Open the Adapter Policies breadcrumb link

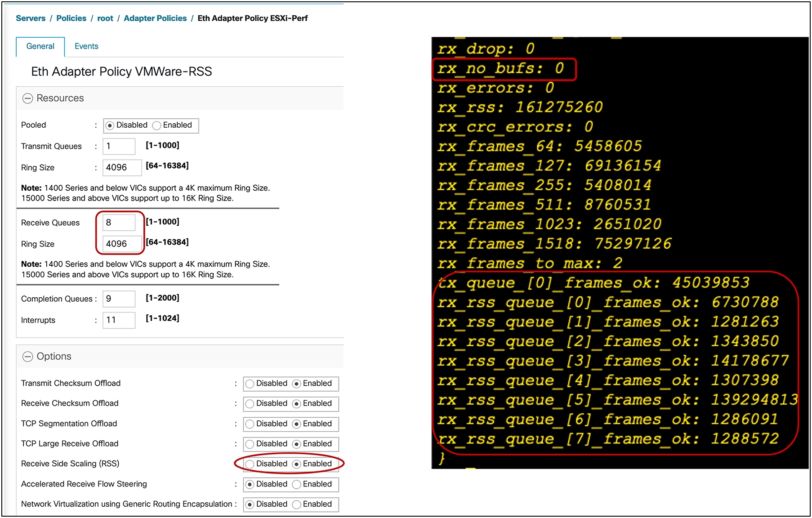(155, 18)
